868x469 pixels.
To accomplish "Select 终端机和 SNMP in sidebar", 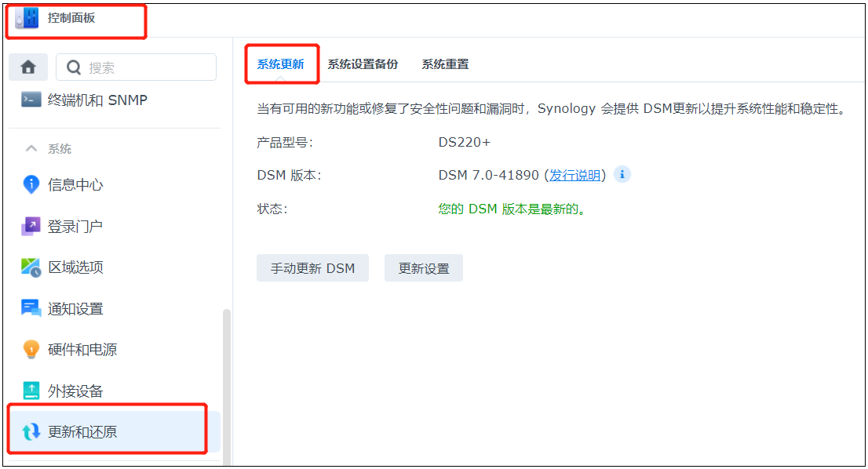I will pyautogui.click(x=115, y=100).
